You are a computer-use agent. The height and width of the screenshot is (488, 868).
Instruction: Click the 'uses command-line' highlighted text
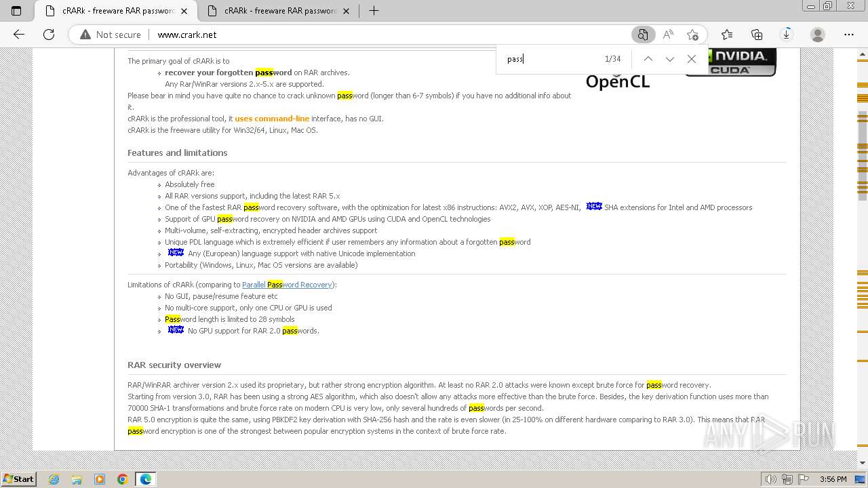tap(272, 119)
